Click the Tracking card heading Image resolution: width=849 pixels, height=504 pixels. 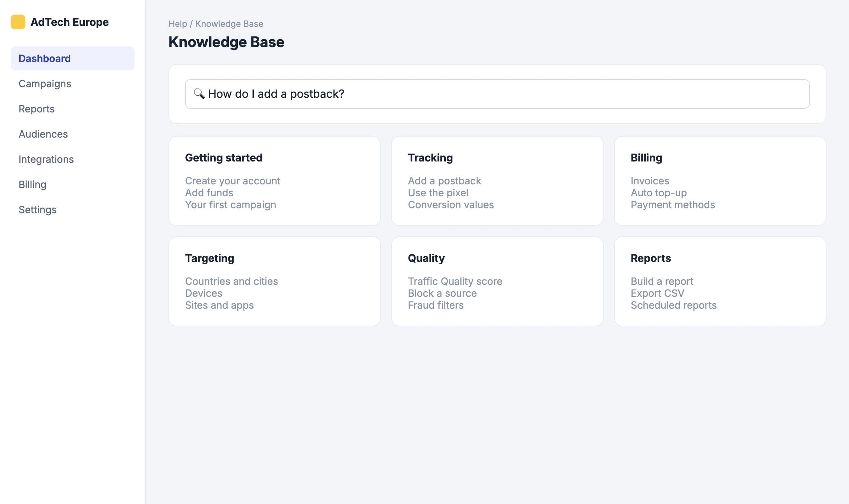point(430,157)
